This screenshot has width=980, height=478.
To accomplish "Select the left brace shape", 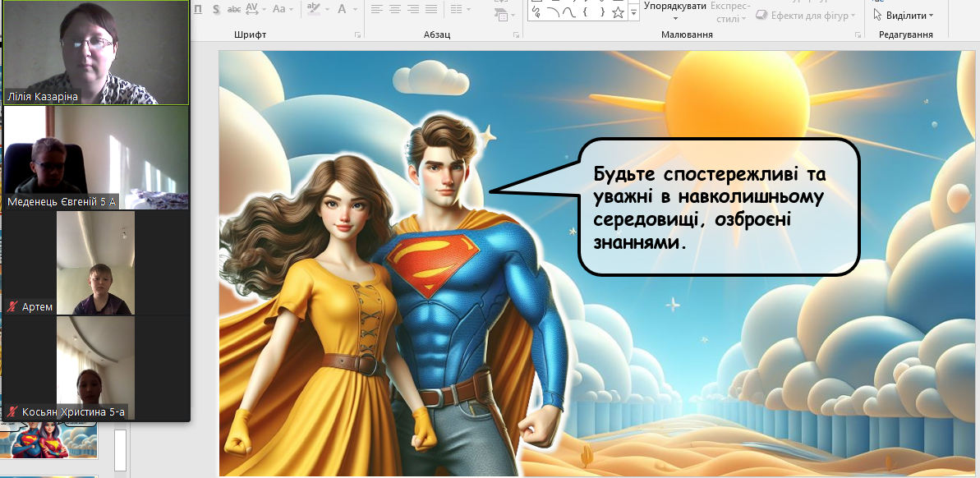I will tap(585, 11).
